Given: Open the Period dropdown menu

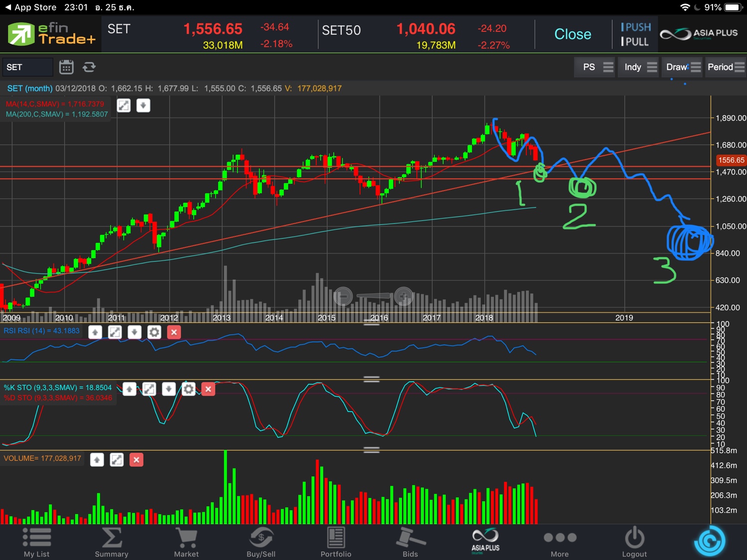Looking at the screenshot, I should tap(726, 67).
